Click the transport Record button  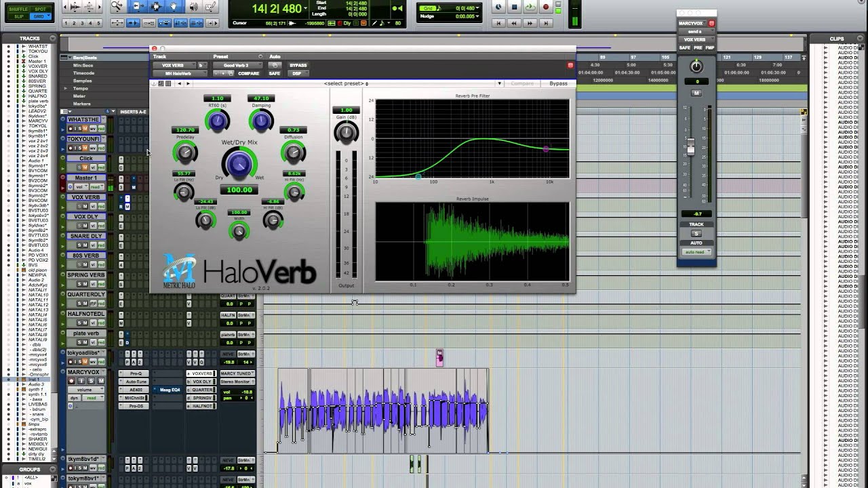546,7
